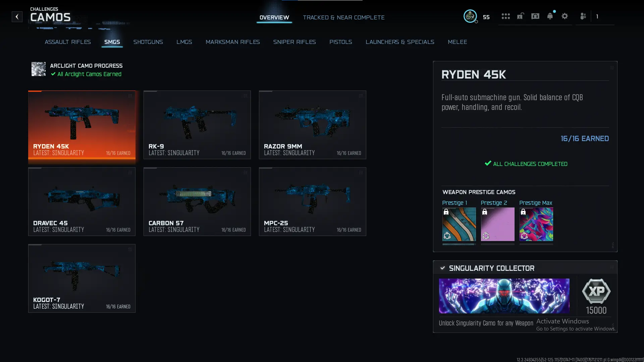Toggle the Singularity Collector checkmark
Image resolution: width=644 pixels, height=362 pixels.
pyautogui.click(x=443, y=268)
